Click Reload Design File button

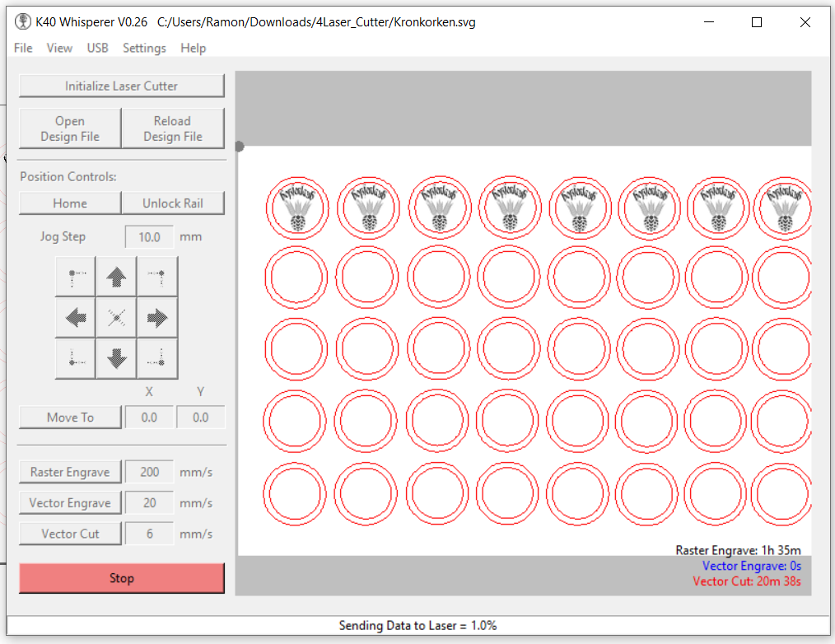tap(173, 128)
